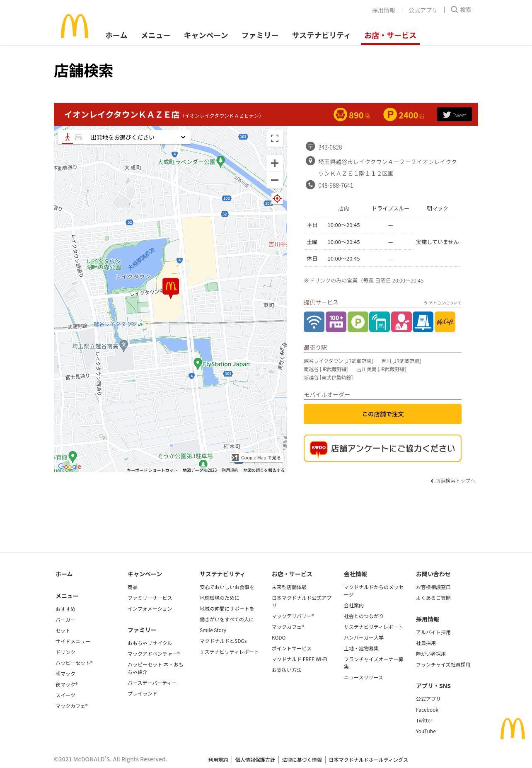This screenshot has height=768, width=532.
Task: Click the yellow seat count icon
Action: click(340, 114)
